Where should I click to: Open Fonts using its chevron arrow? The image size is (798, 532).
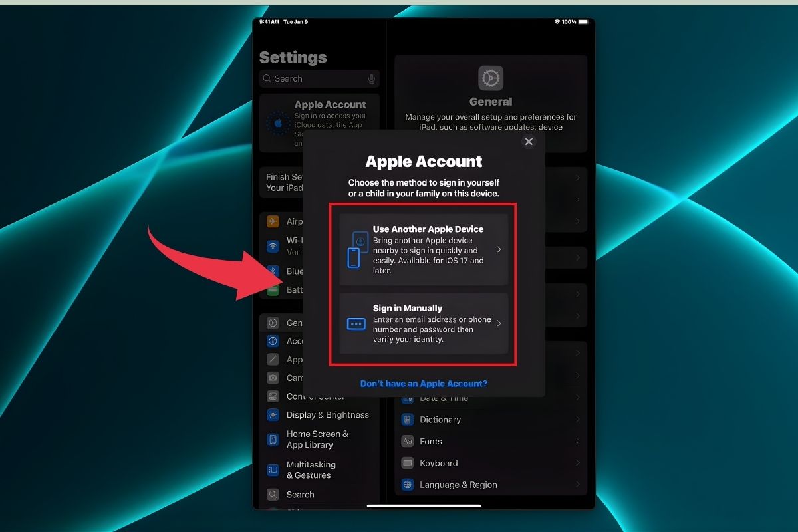577,441
